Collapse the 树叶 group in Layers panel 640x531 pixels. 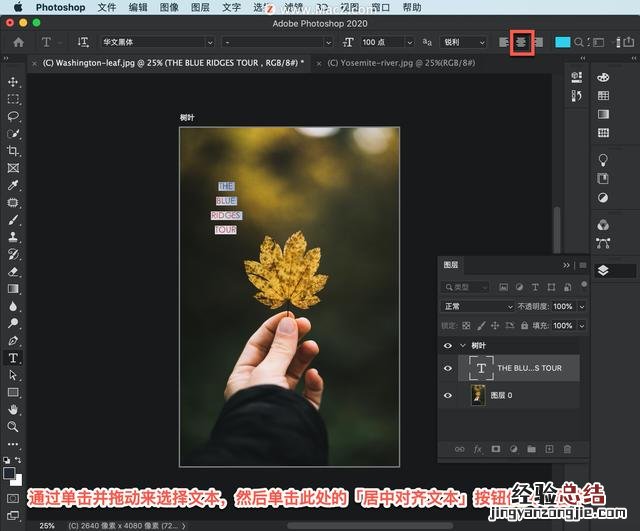(462, 345)
